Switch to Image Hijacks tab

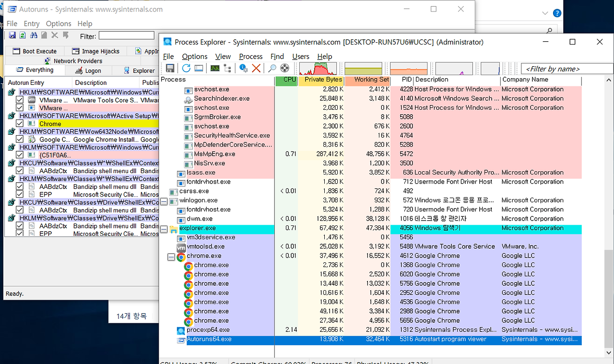pos(95,51)
